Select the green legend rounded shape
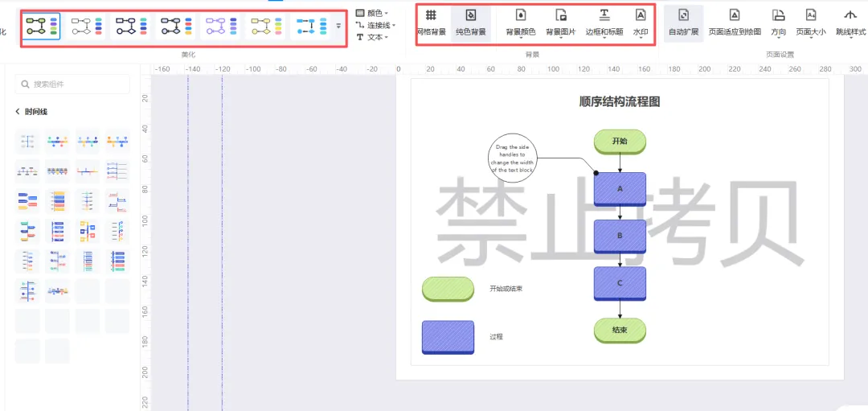868x411 pixels. [x=448, y=289]
